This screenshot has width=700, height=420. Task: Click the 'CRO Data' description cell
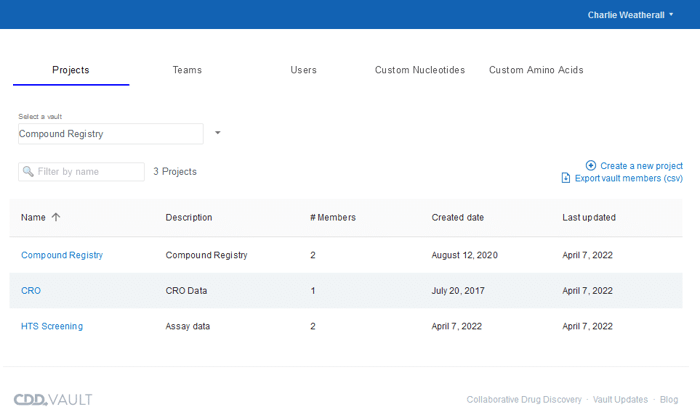[x=186, y=291]
